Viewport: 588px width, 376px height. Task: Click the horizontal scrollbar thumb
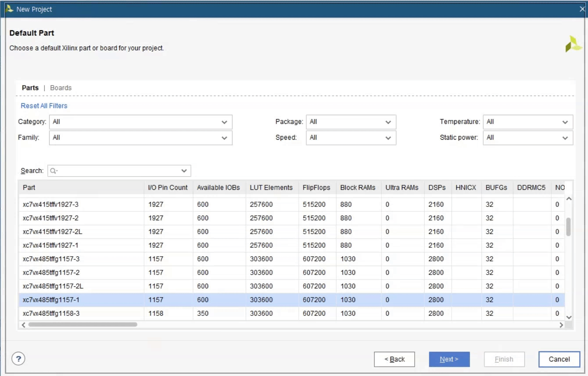click(x=82, y=325)
